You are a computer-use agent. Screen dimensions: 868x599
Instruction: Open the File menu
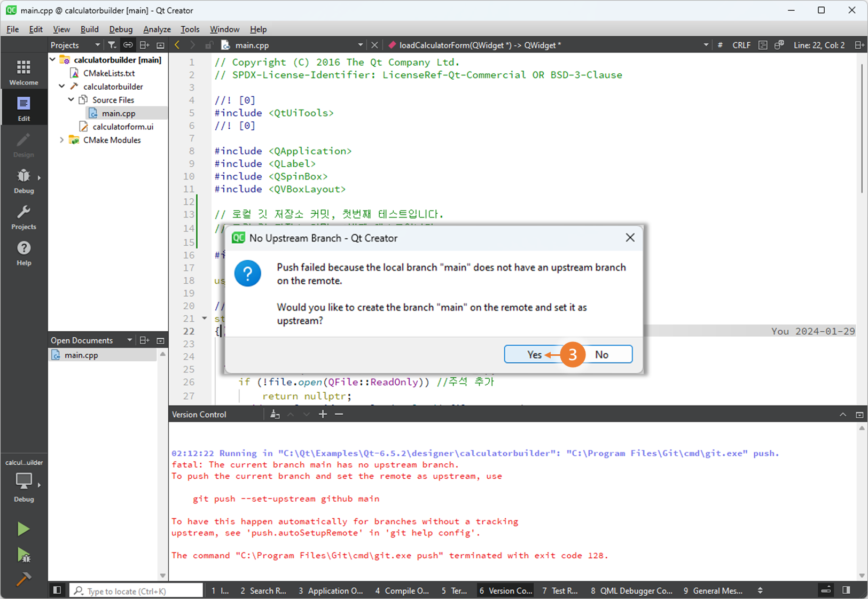[12, 29]
